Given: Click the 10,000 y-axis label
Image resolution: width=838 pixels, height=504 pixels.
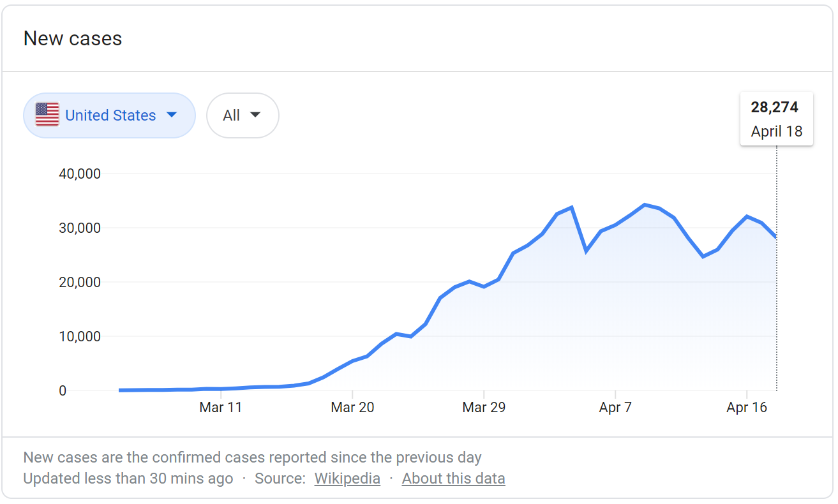Looking at the screenshot, I should point(80,336).
